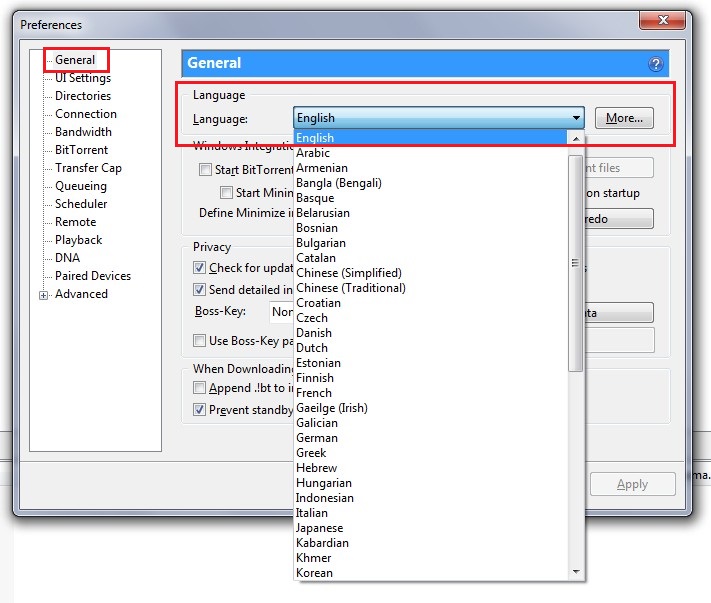711x603 pixels.
Task: Select General in the settings tree
Action: [x=75, y=60]
